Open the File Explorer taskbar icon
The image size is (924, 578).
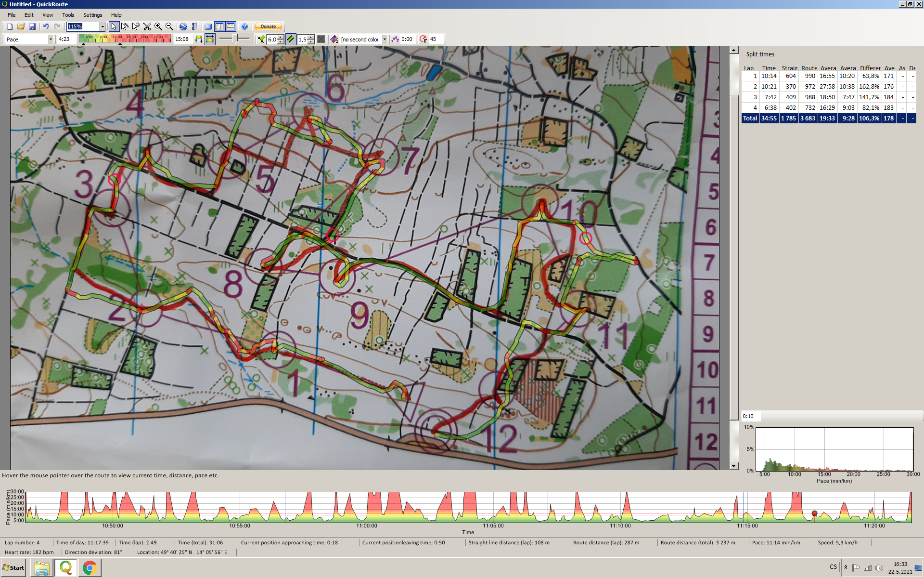click(x=42, y=568)
